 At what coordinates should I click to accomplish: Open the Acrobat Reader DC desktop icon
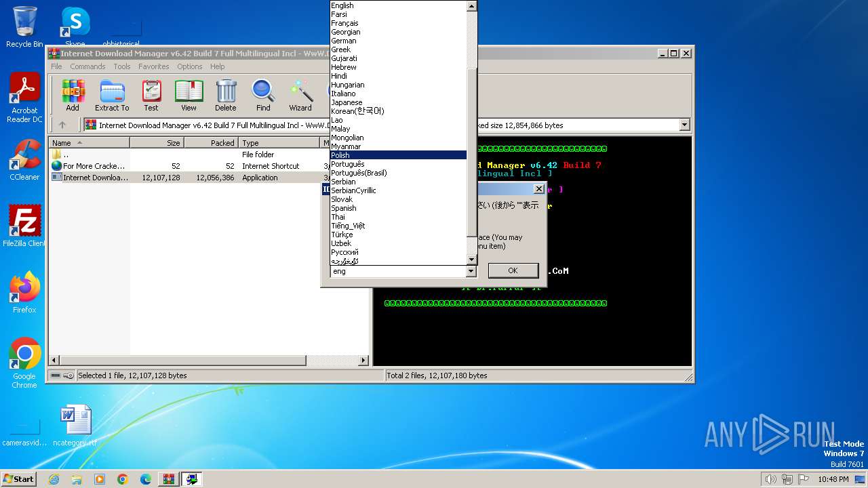click(x=24, y=98)
